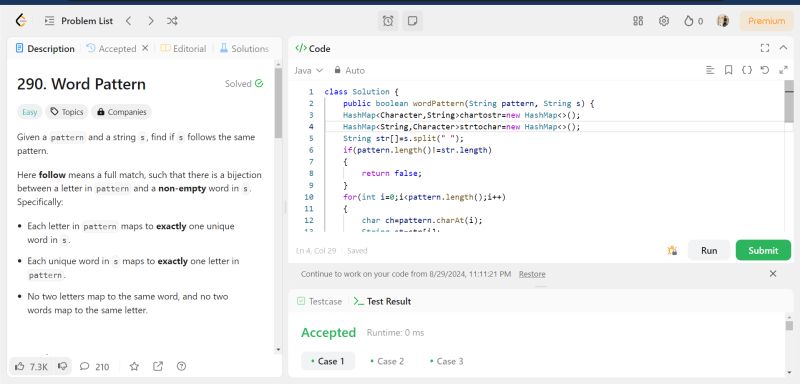Image resolution: width=800 pixels, height=384 pixels.
Task: Click the Restore link
Action: tap(532, 274)
